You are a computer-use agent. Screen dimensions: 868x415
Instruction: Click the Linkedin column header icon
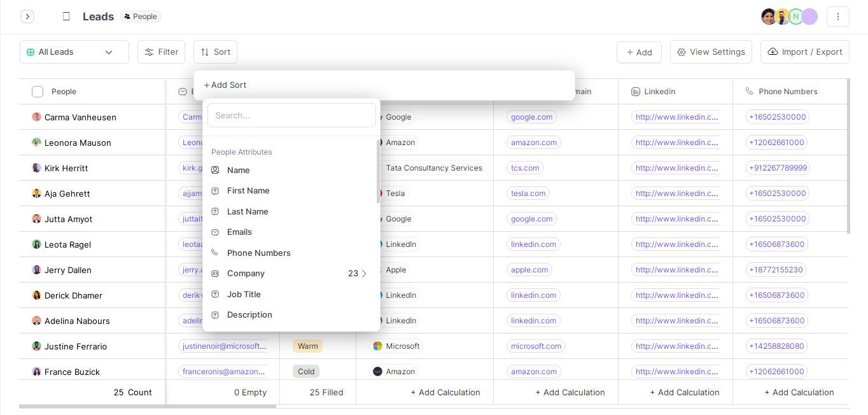[x=635, y=92]
